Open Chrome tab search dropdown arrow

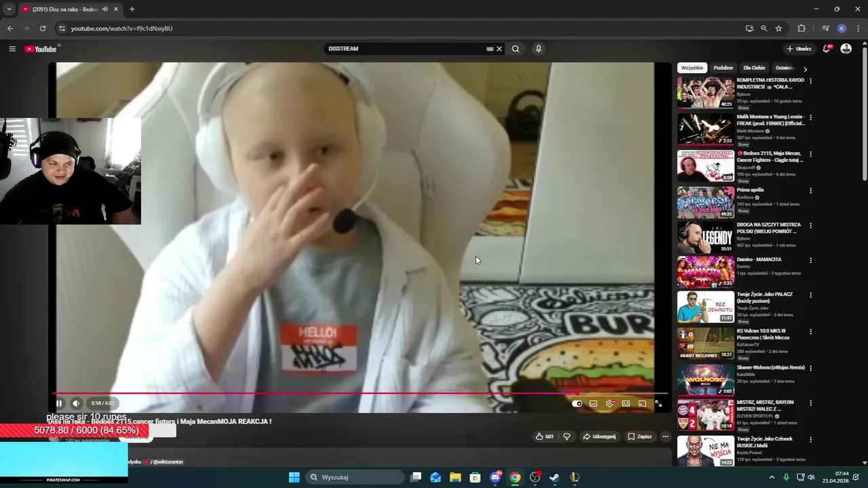[x=9, y=9]
